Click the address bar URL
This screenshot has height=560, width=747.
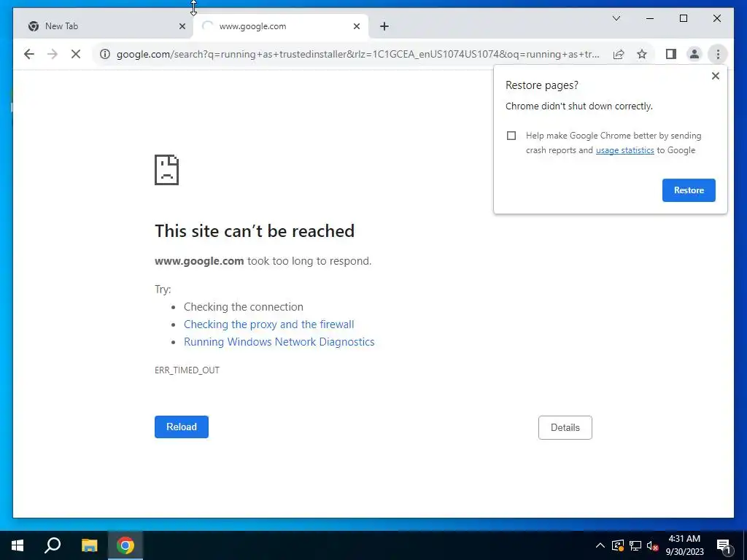(357, 54)
